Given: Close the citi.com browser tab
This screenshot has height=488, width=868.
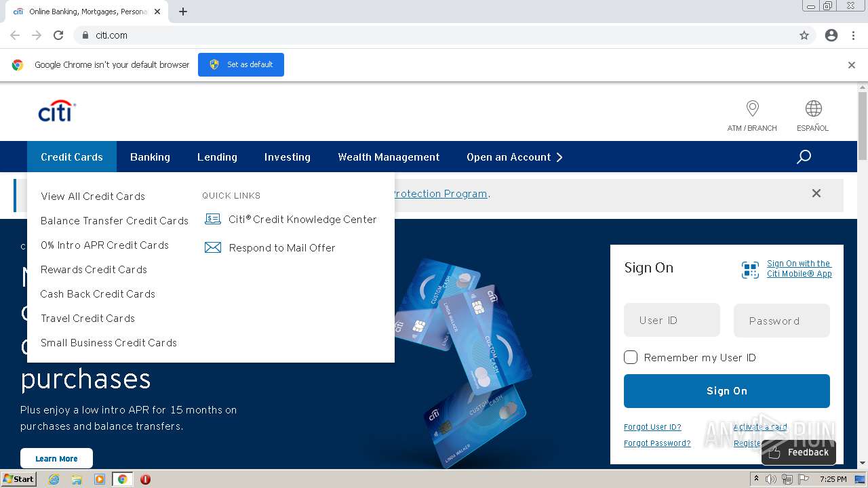Looking at the screenshot, I should click(157, 12).
